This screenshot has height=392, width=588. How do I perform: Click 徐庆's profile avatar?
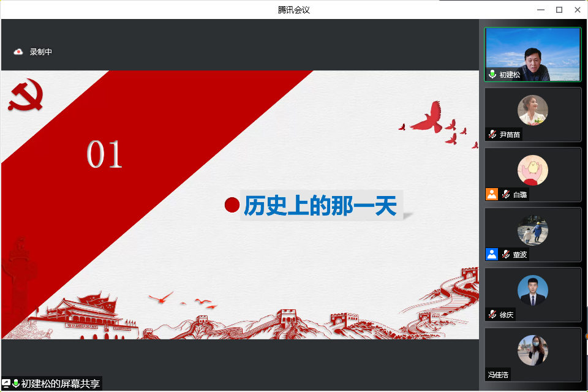tap(532, 290)
